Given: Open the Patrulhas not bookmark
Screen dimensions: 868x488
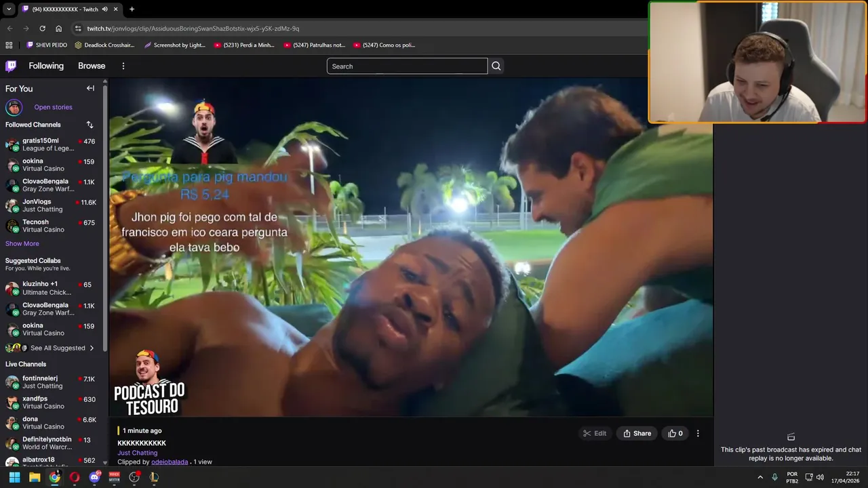Looking at the screenshot, I should coord(315,45).
